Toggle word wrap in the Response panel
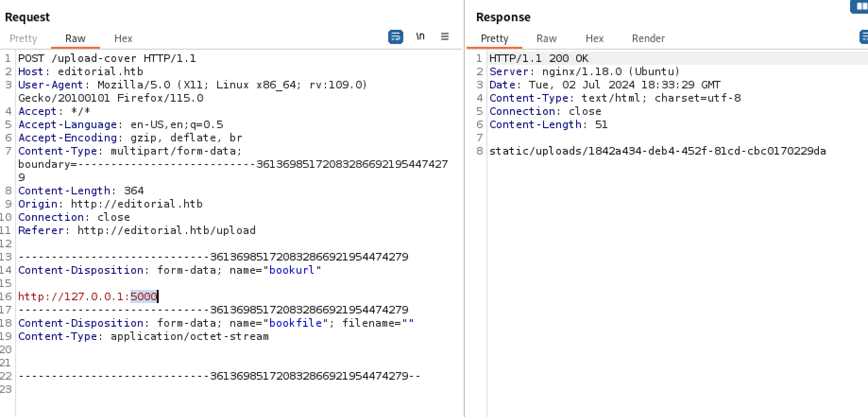 pos(864,37)
